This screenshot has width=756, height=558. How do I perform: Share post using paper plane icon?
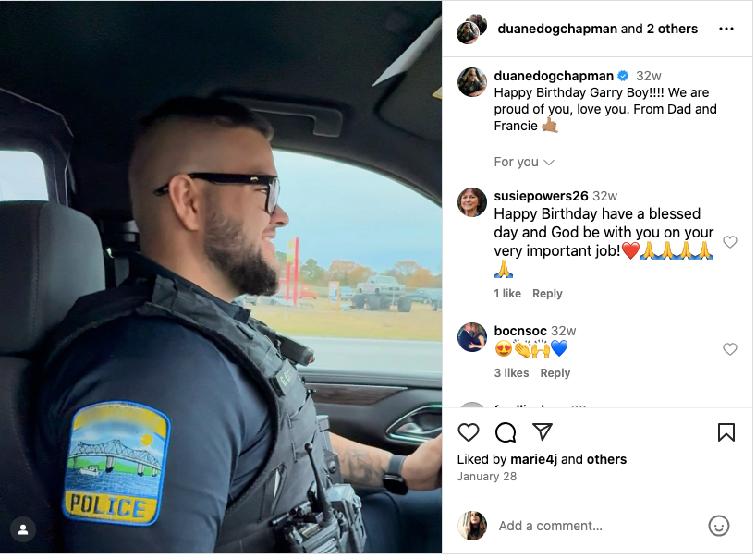(543, 432)
